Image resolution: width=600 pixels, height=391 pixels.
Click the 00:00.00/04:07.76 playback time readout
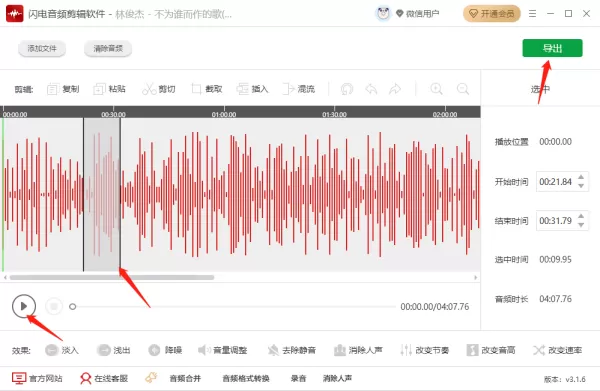point(435,306)
